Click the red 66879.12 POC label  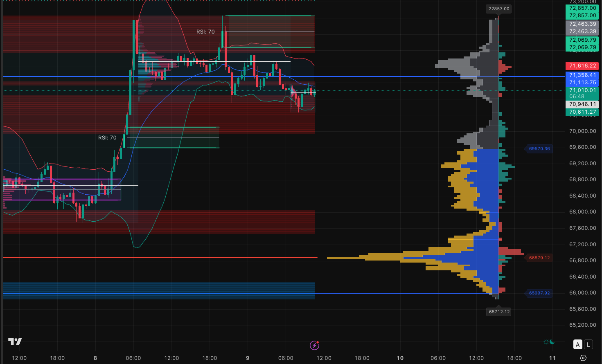tap(539, 258)
